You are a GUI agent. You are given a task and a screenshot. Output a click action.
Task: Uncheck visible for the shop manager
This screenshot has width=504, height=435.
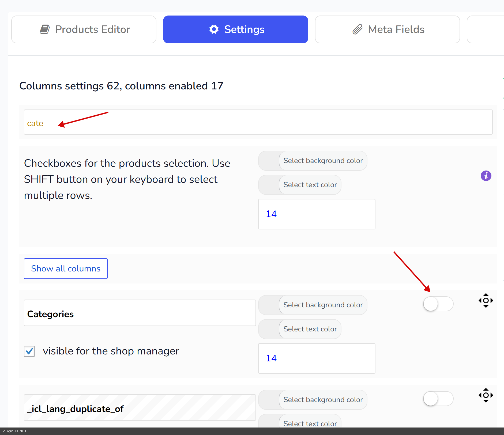point(29,351)
